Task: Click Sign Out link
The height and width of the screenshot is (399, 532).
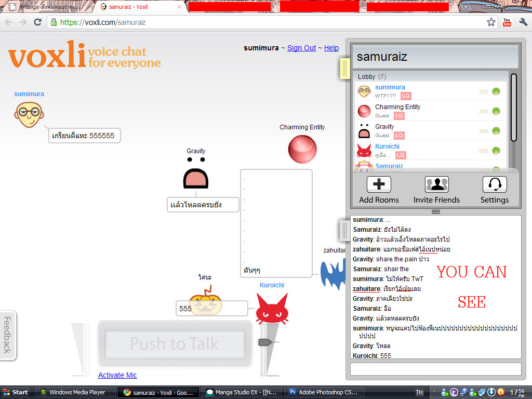Action: point(301,48)
